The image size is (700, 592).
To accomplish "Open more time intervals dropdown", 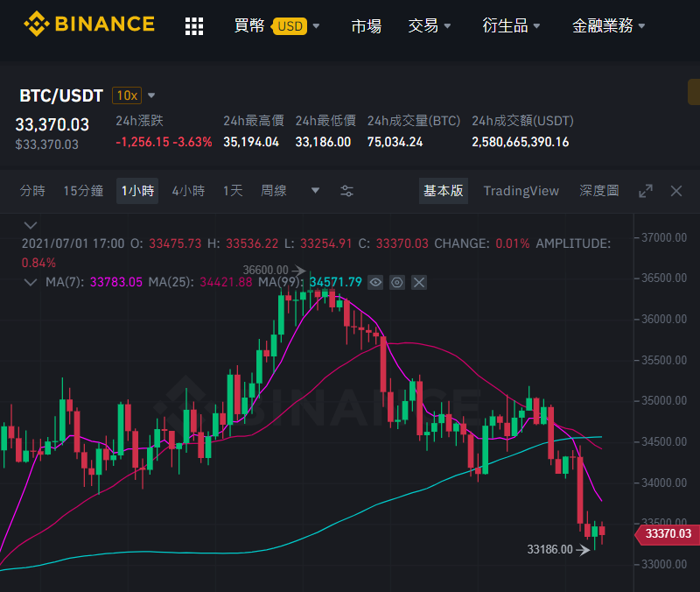I will (315, 191).
